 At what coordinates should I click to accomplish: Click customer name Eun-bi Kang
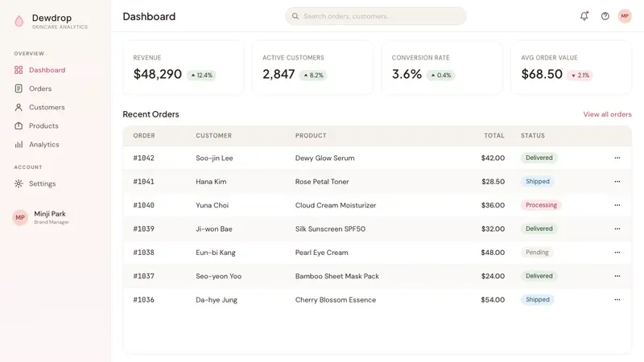(x=216, y=253)
